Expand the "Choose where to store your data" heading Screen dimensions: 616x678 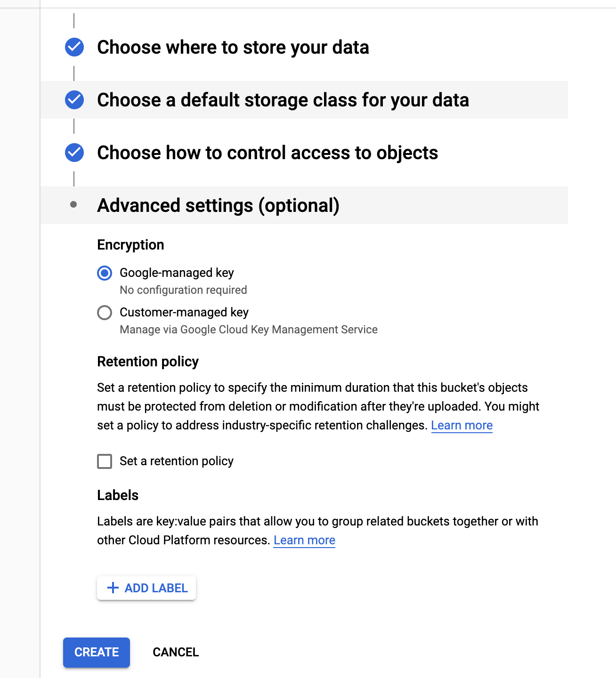coord(233,48)
